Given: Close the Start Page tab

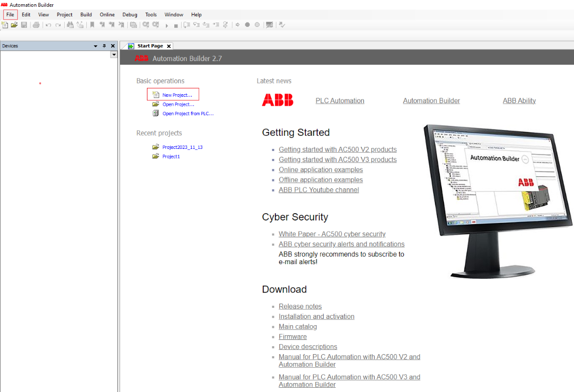Looking at the screenshot, I should click(169, 46).
